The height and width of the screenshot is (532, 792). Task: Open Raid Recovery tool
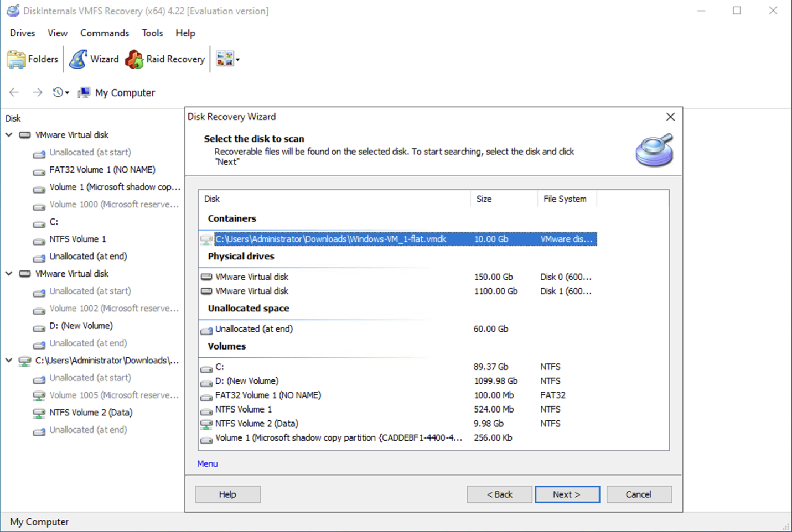coord(165,59)
